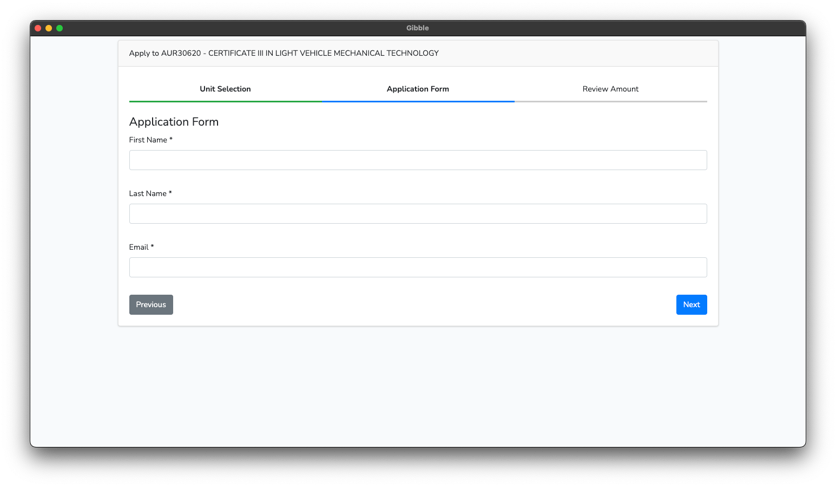Focus the Last Name text box
Screen dimensions: 836x487
pos(417,214)
